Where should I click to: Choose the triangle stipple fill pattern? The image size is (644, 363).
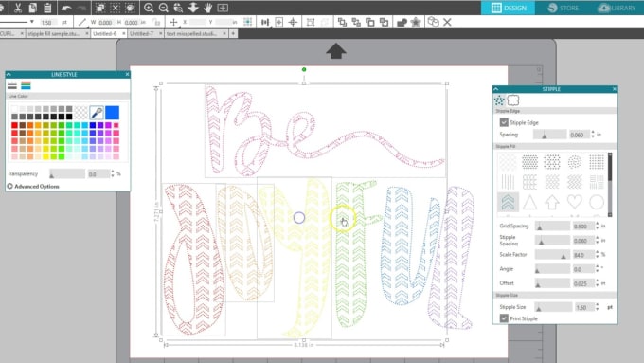pyautogui.click(x=529, y=202)
